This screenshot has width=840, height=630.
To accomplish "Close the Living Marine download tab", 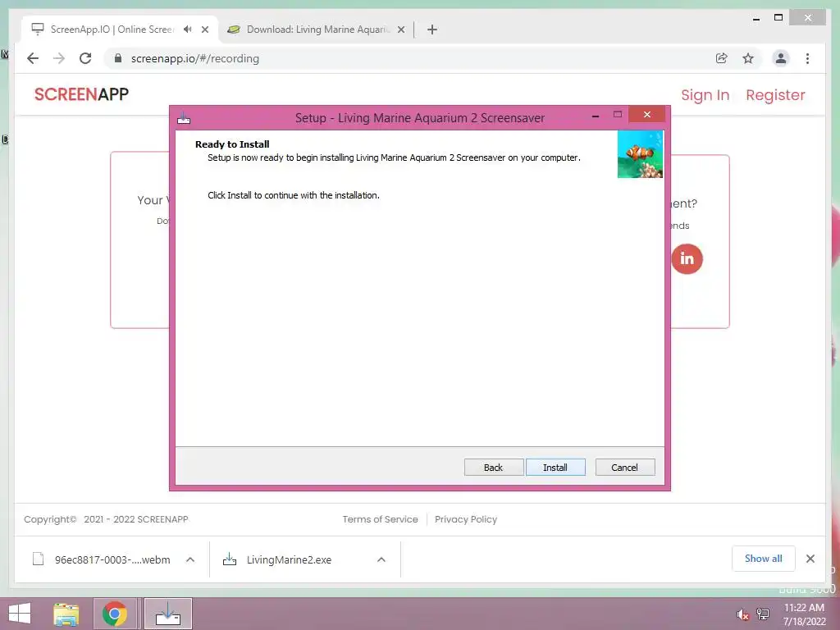I will 400,30.
